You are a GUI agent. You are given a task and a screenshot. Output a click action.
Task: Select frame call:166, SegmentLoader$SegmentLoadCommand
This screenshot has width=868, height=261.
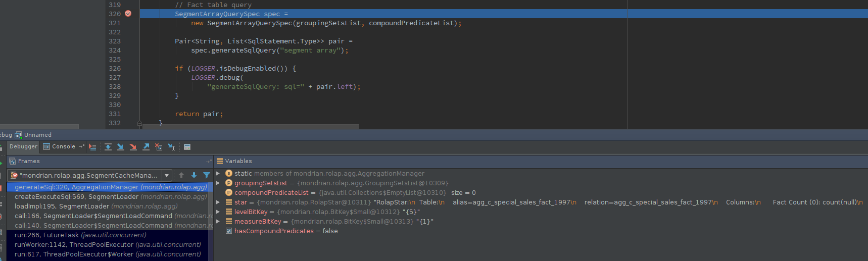coord(110,216)
